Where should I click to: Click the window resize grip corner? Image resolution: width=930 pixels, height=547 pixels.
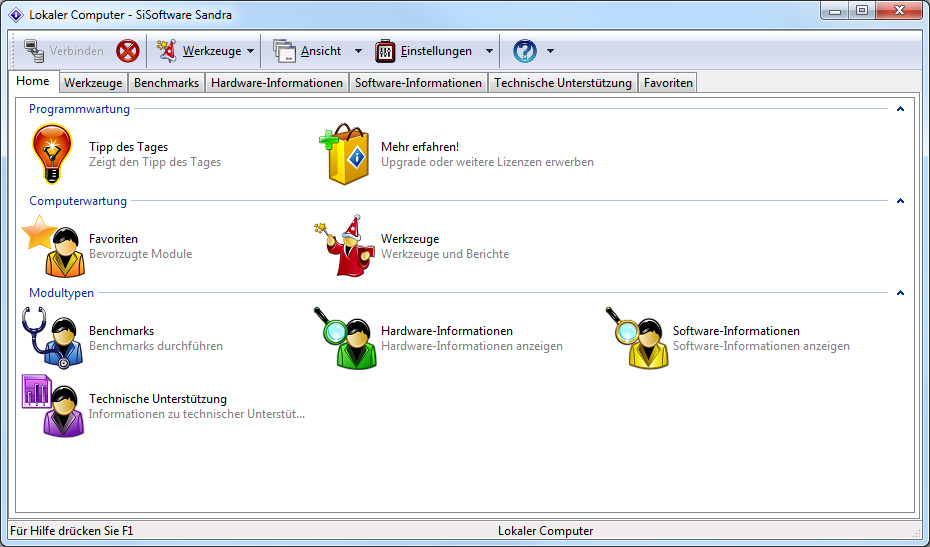click(x=917, y=532)
